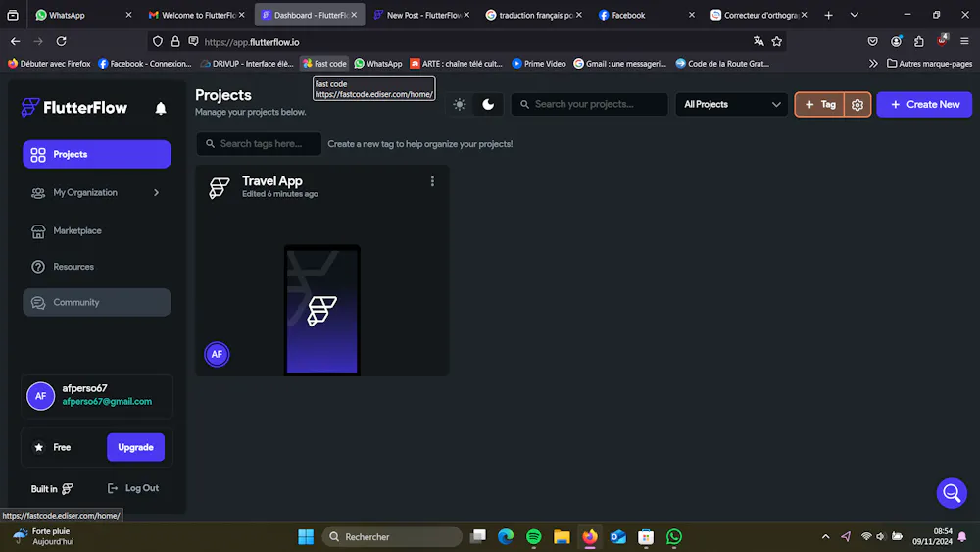Open the DRIVUP bookmark
This screenshot has width=980, height=552.
coord(247,63)
